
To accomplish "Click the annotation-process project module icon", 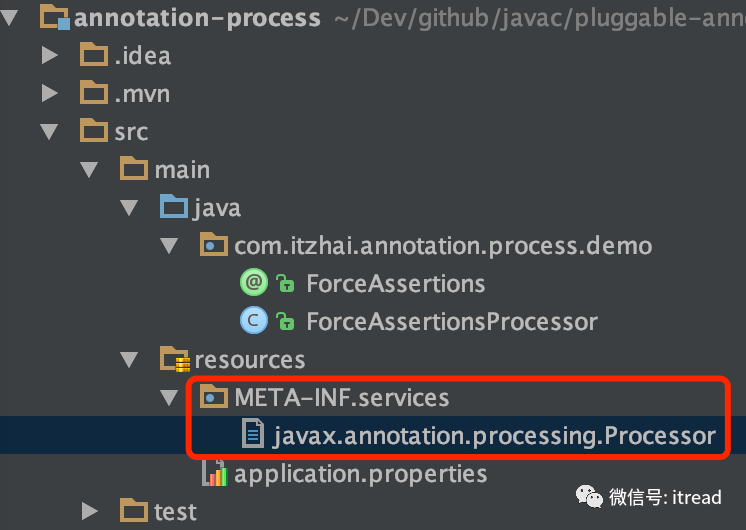I will pyautogui.click(x=54, y=18).
